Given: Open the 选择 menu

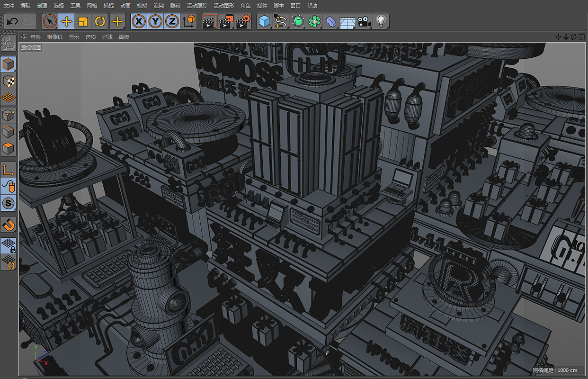Looking at the screenshot, I should (x=59, y=6).
